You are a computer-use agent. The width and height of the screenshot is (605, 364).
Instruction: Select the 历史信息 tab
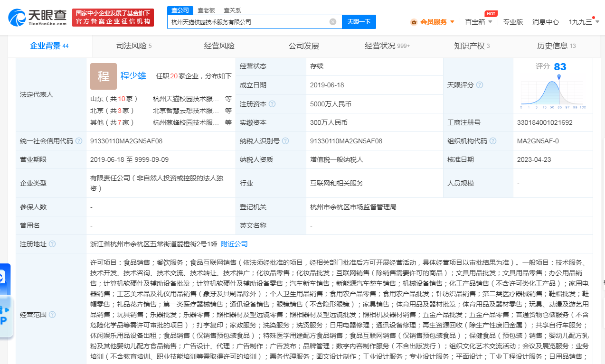[x=556, y=46]
